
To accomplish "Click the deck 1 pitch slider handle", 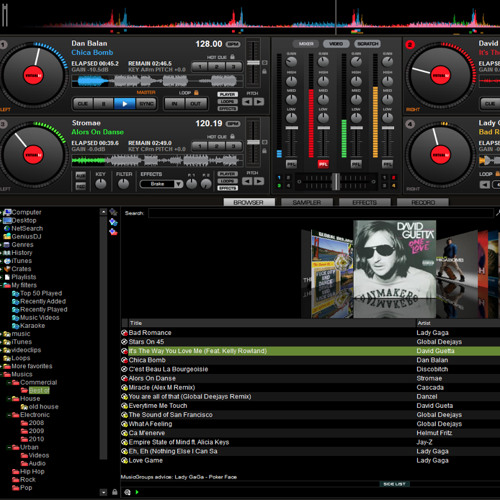I will 253,63.
